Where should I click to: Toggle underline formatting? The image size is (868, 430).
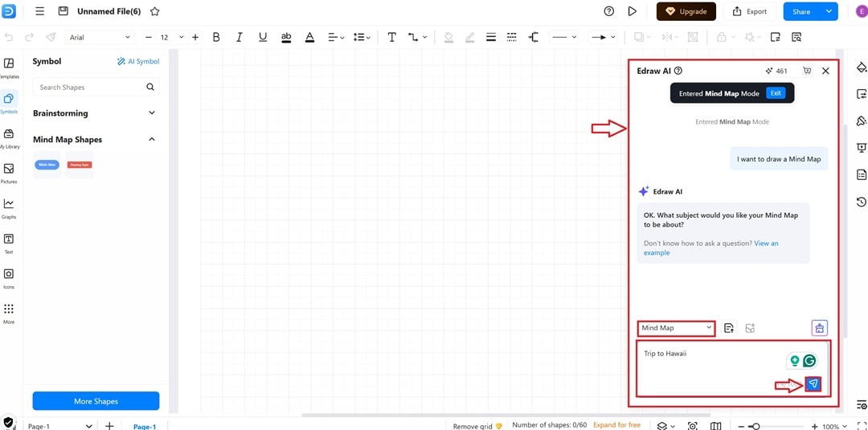[x=262, y=37]
